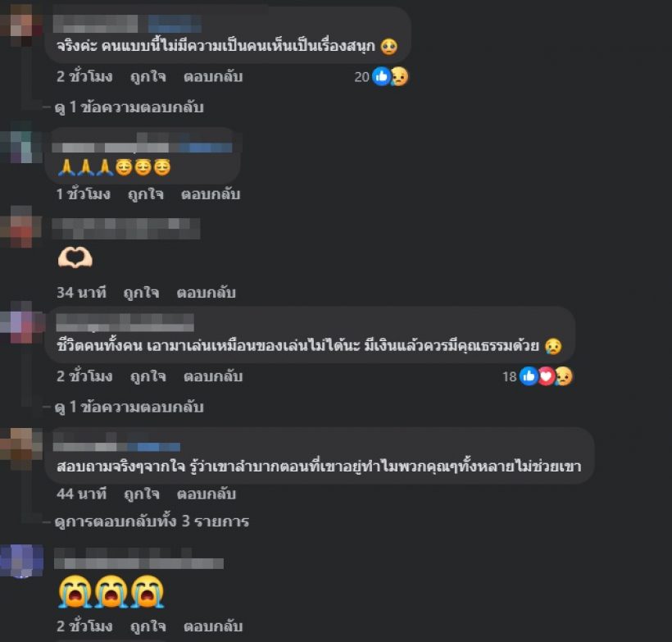Viewport: 672px width, 642px height.
Task: Click the sad reaction icon beside count 20
Action: tap(399, 77)
